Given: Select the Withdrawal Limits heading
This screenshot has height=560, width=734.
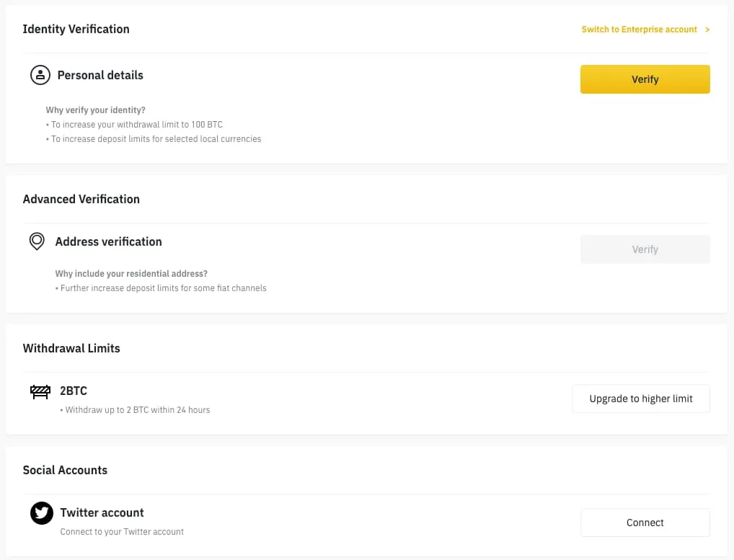Looking at the screenshot, I should (71, 349).
